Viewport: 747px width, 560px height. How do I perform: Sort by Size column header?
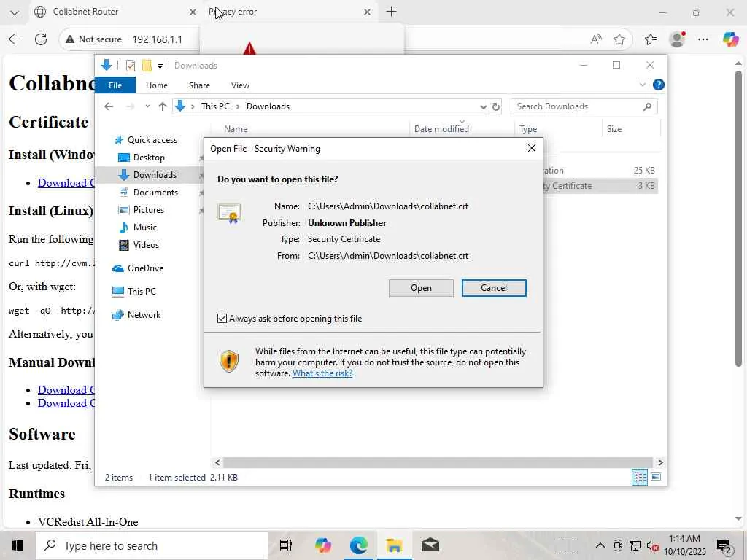click(x=614, y=129)
